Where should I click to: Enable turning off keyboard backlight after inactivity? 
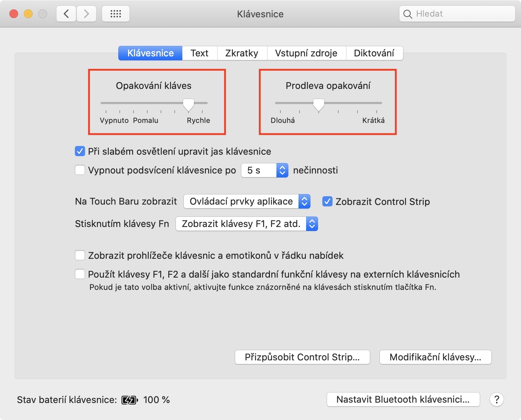point(80,170)
